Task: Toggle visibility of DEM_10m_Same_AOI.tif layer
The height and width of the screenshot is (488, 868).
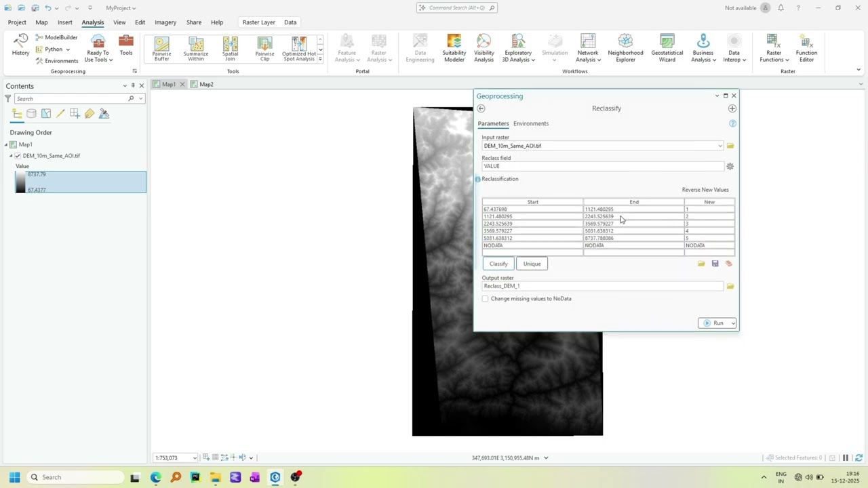Action: pos(18,156)
